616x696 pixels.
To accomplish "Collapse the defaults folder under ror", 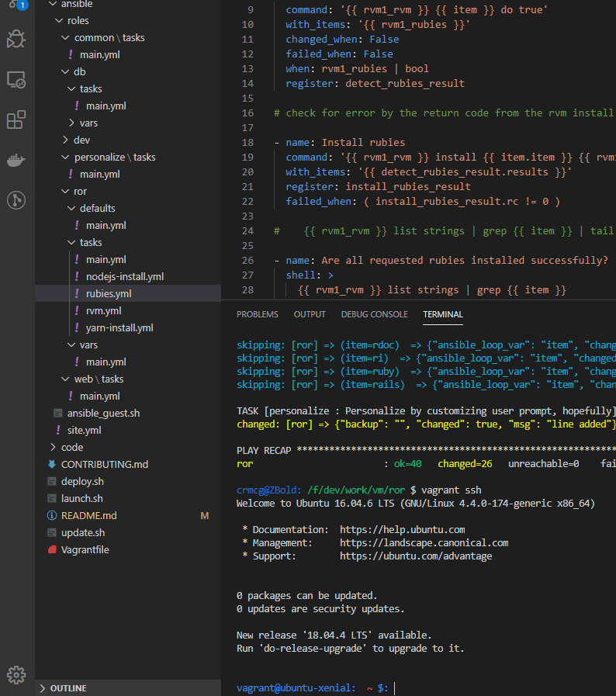I will [x=71, y=208].
